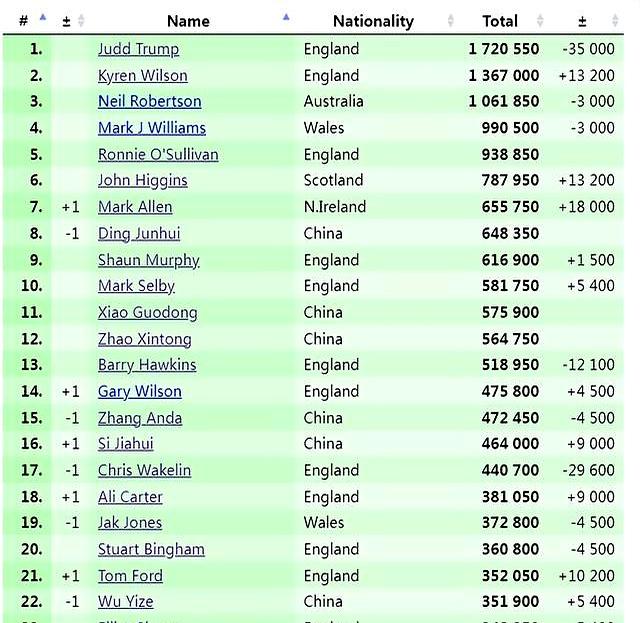Screen dimensions: 640x623
Task: Click the Neil Robertson link
Action: click(x=149, y=102)
